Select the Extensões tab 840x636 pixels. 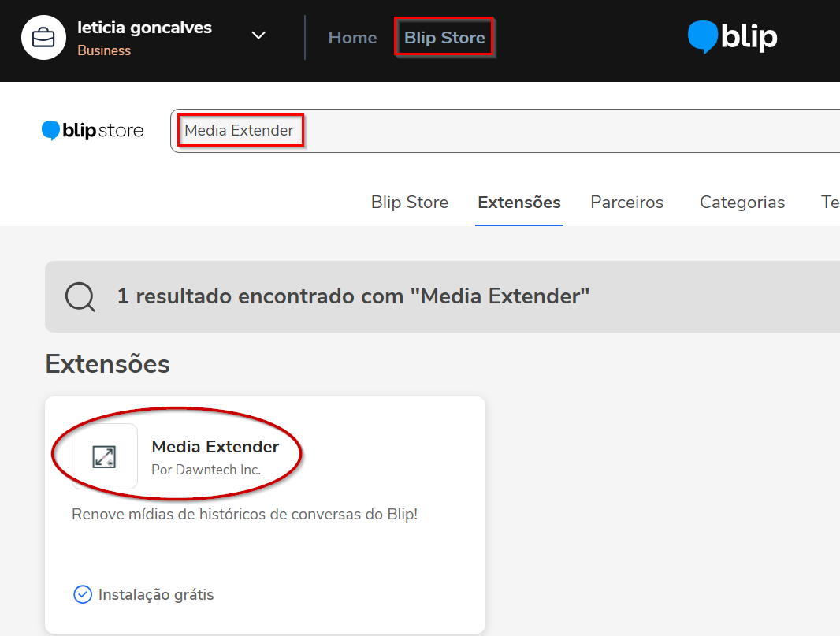pyautogui.click(x=518, y=203)
